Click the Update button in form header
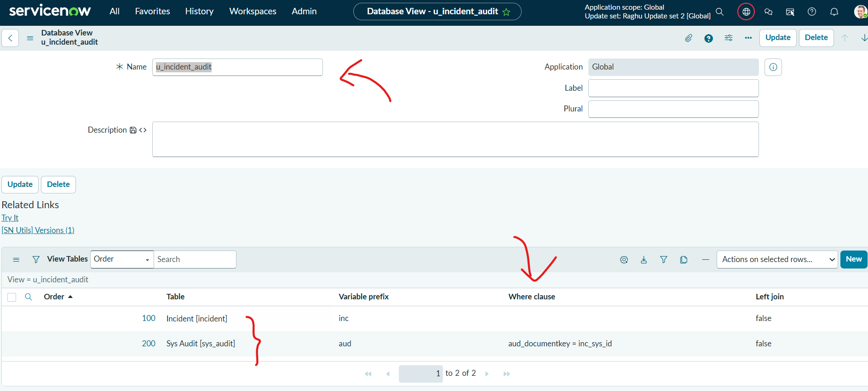Viewport: 868px width, 391px height. point(778,38)
